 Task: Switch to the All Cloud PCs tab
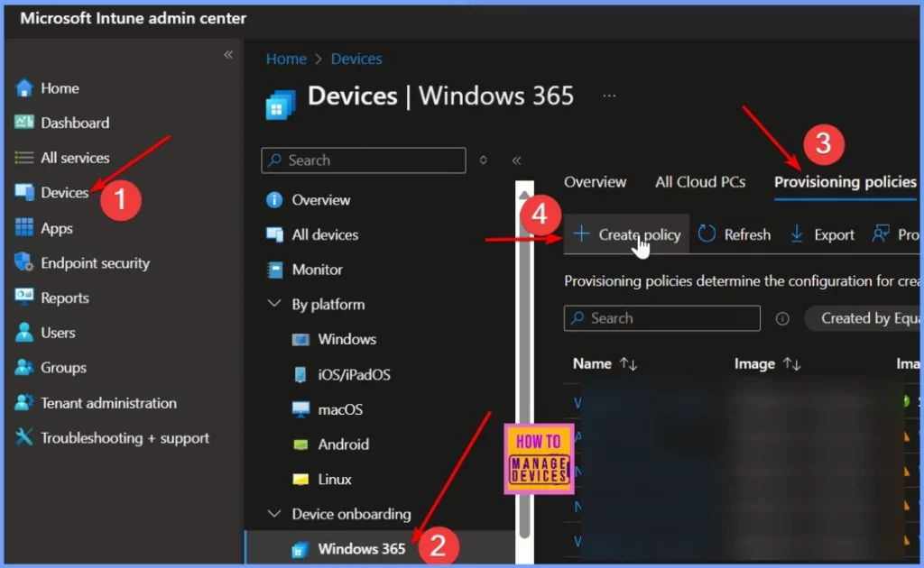click(x=700, y=182)
